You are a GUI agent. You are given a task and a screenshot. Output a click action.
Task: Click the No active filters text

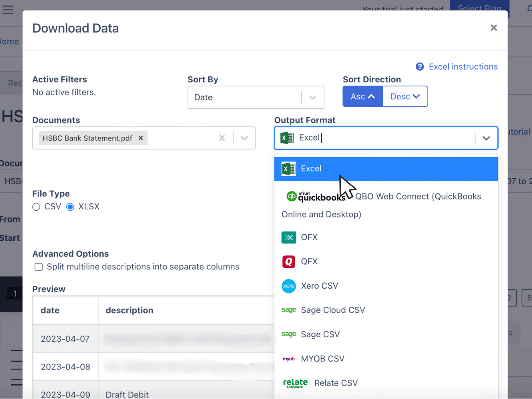point(64,93)
